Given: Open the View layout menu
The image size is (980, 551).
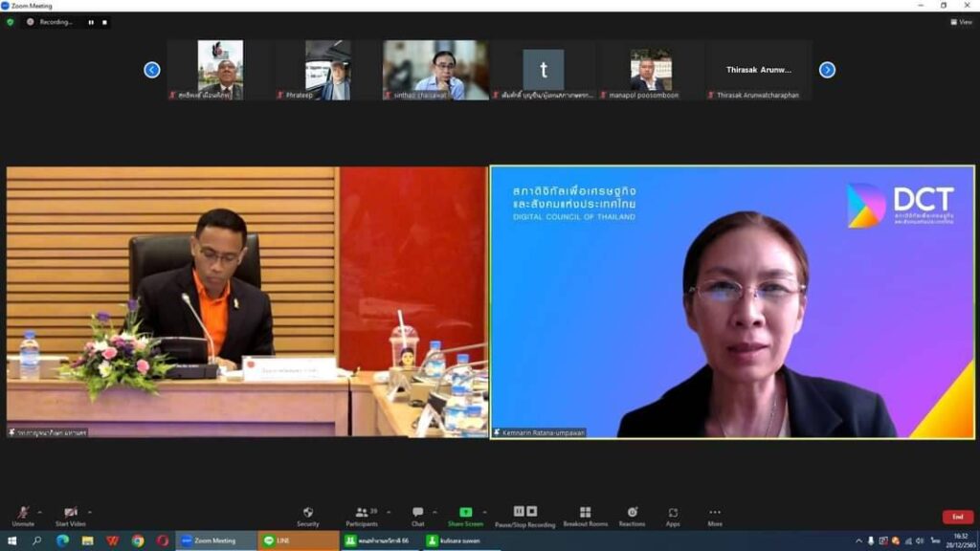Looking at the screenshot, I should tap(961, 22).
